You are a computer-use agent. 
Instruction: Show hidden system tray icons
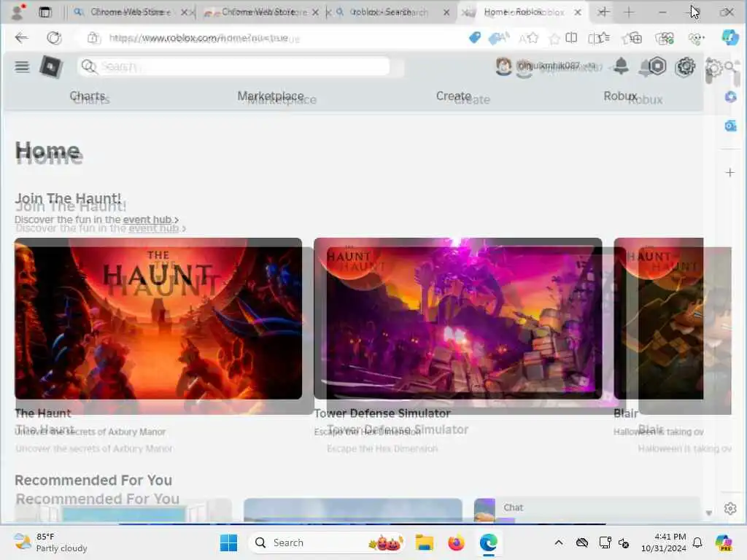(559, 542)
